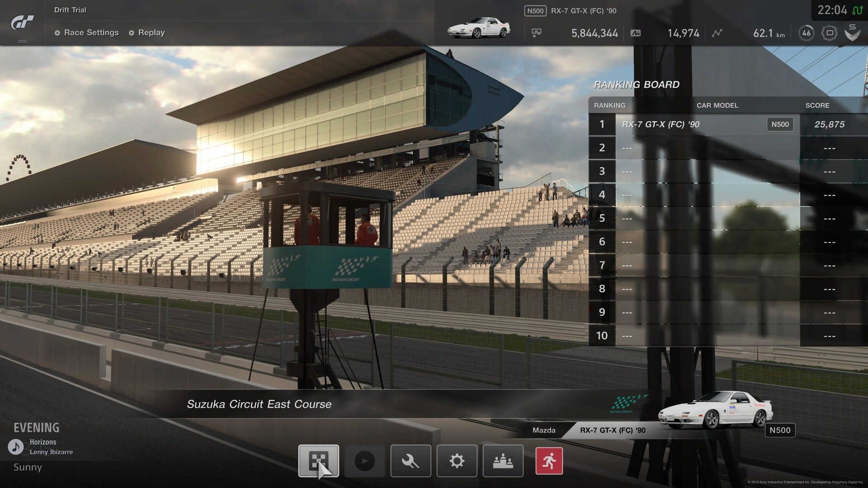This screenshot has height=488, width=868.
Task: Click the SCORE column header
Action: click(817, 105)
